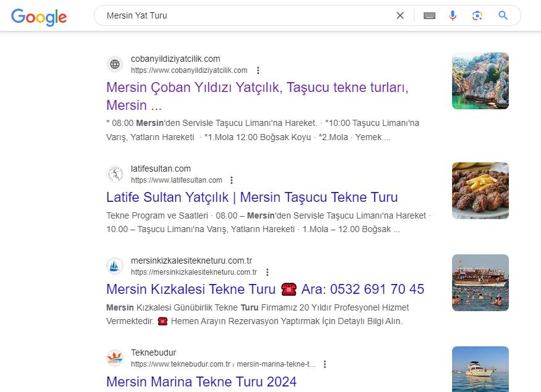Open Mersin Çoban Yıldızı Yatçılık result
The image size is (541, 392).
click(257, 88)
